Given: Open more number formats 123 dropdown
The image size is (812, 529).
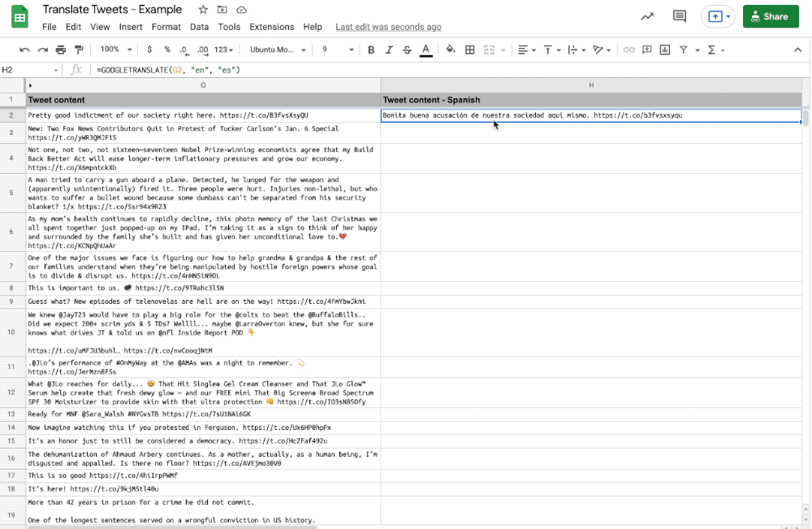Looking at the screenshot, I should point(224,50).
